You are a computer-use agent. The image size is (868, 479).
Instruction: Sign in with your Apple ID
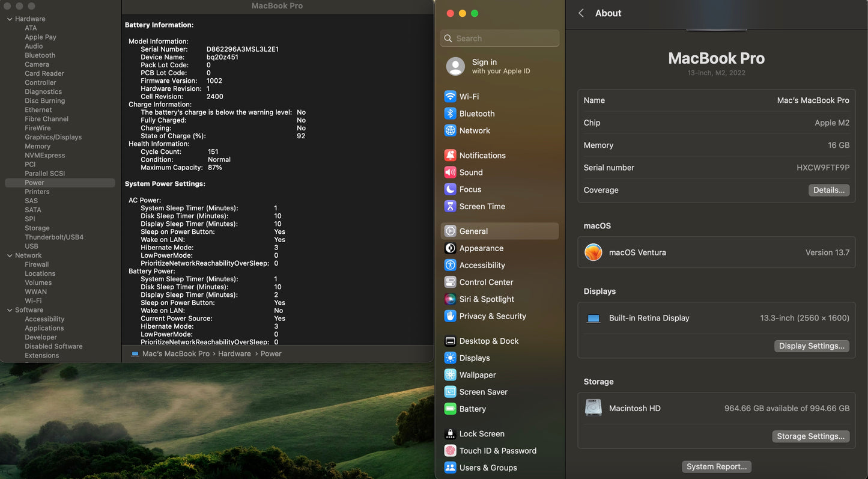501,66
